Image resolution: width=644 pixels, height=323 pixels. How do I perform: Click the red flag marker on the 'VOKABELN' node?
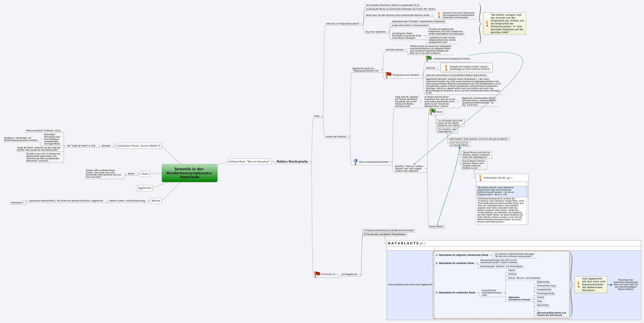pyautogui.click(x=317, y=274)
